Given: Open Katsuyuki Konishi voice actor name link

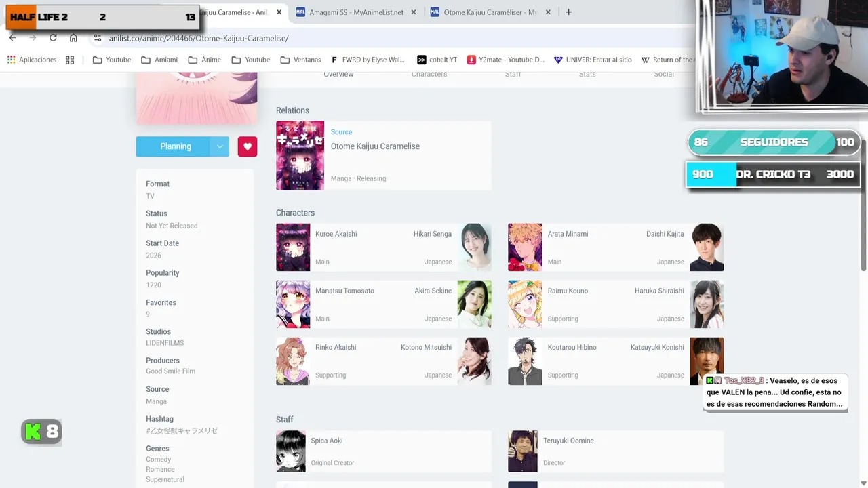Looking at the screenshot, I should pyautogui.click(x=657, y=347).
